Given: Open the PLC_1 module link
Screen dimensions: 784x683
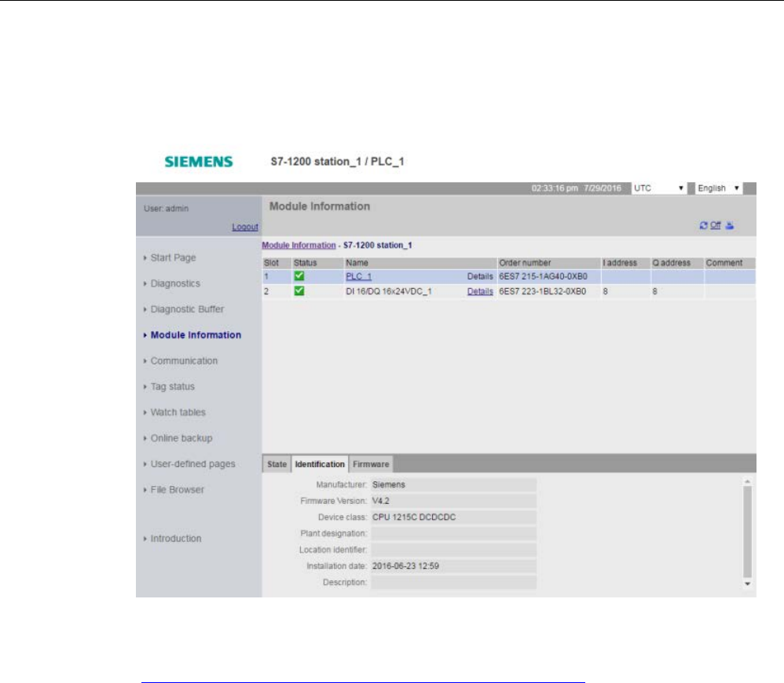Looking at the screenshot, I should point(358,276).
